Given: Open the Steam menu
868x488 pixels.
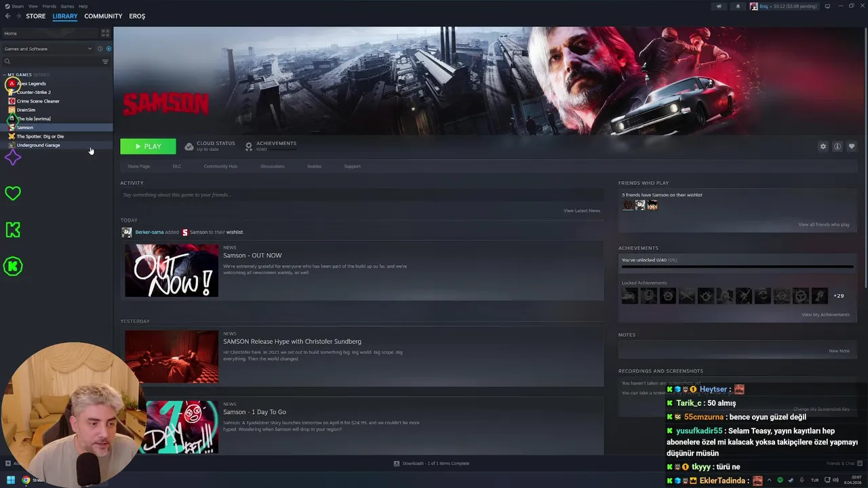Looking at the screenshot, I should (18, 6).
